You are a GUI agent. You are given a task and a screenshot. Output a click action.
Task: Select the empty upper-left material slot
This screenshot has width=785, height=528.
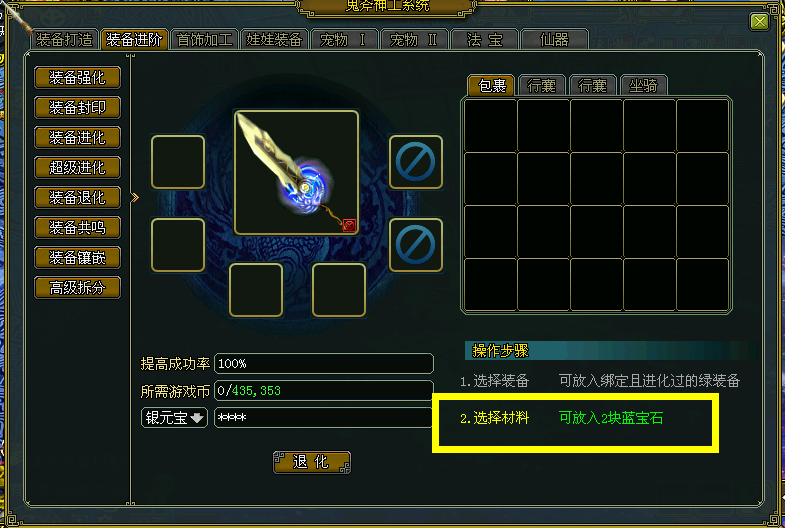(x=178, y=162)
